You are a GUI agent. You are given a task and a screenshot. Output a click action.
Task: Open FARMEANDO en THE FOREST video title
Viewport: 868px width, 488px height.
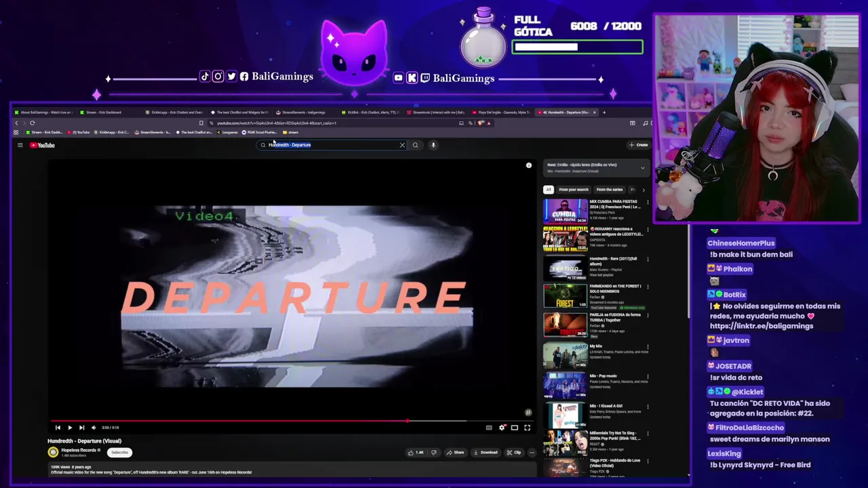tap(615, 289)
